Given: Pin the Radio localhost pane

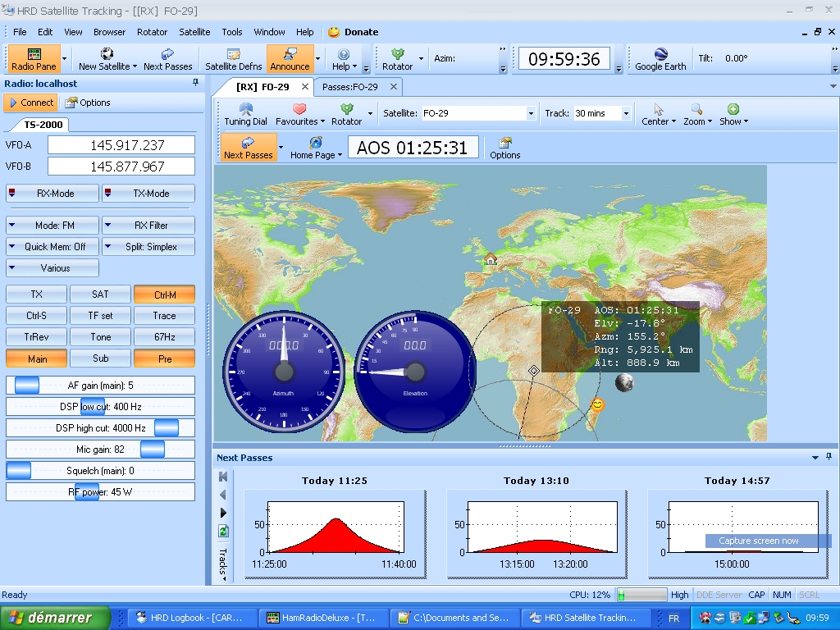Looking at the screenshot, I should 195,83.
